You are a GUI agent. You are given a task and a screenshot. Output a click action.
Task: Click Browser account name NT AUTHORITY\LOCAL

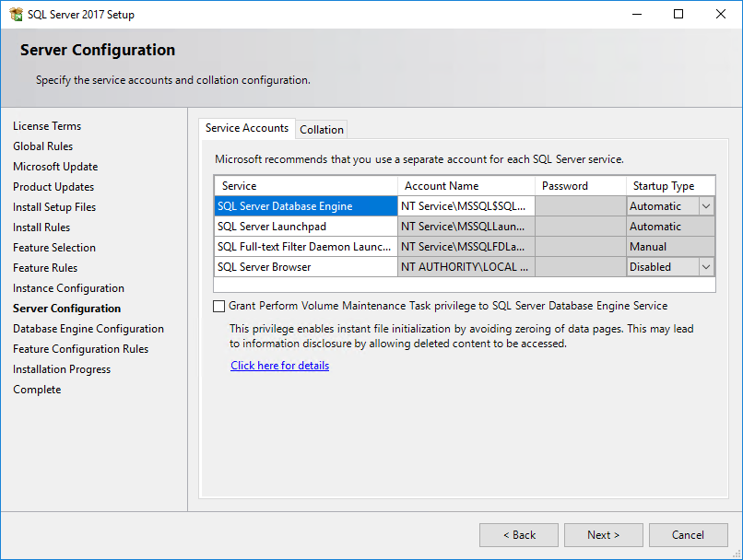(466, 267)
